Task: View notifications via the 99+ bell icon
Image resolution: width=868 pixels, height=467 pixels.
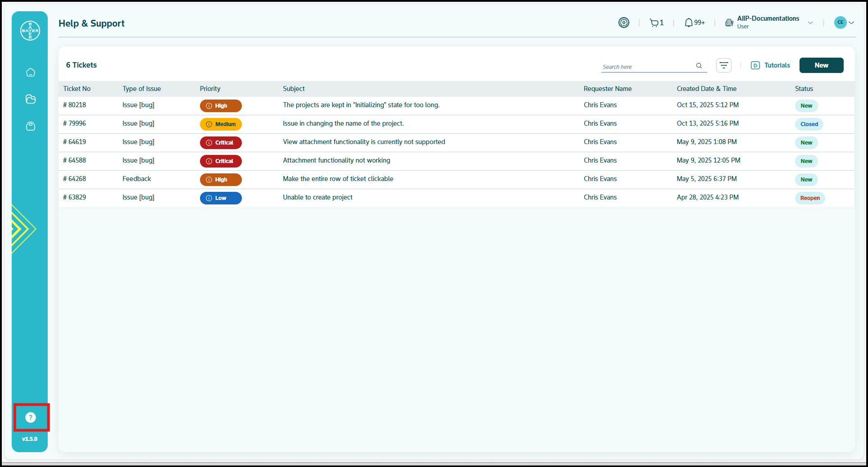Action: tap(689, 22)
